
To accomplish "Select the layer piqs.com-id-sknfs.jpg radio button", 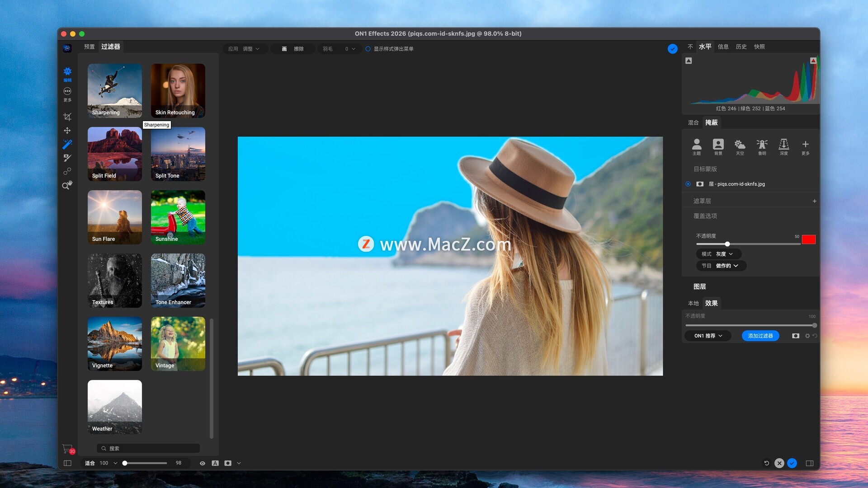I will [x=688, y=184].
